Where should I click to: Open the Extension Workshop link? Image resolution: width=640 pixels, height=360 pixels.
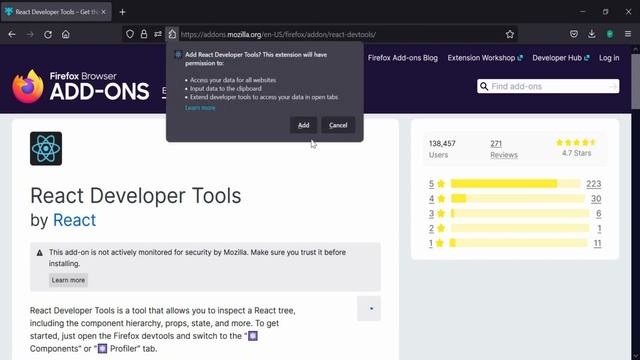pos(485,58)
